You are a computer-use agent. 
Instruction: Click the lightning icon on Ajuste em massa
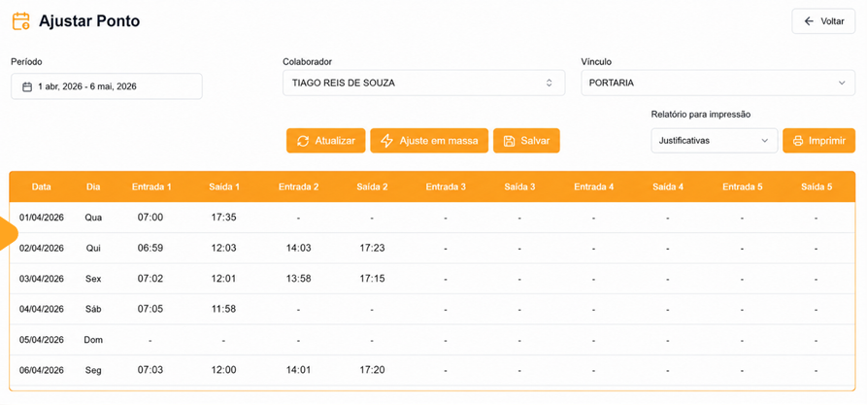coord(387,141)
